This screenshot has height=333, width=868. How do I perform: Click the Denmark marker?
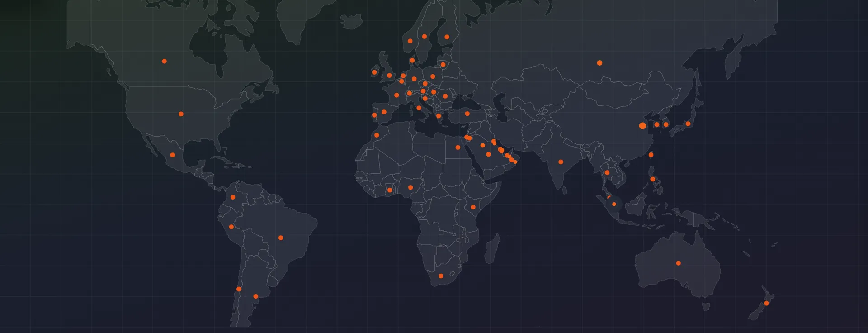click(412, 61)
